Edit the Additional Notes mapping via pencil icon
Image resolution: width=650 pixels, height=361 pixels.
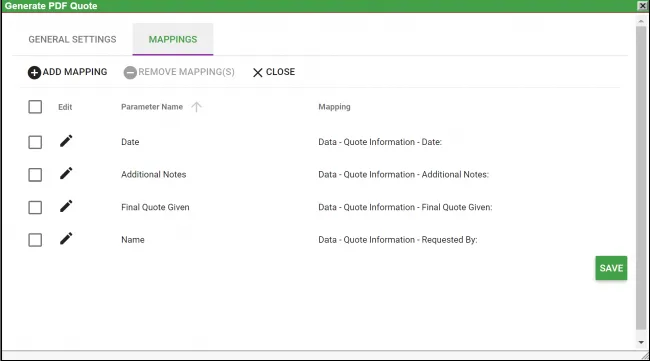66,173
